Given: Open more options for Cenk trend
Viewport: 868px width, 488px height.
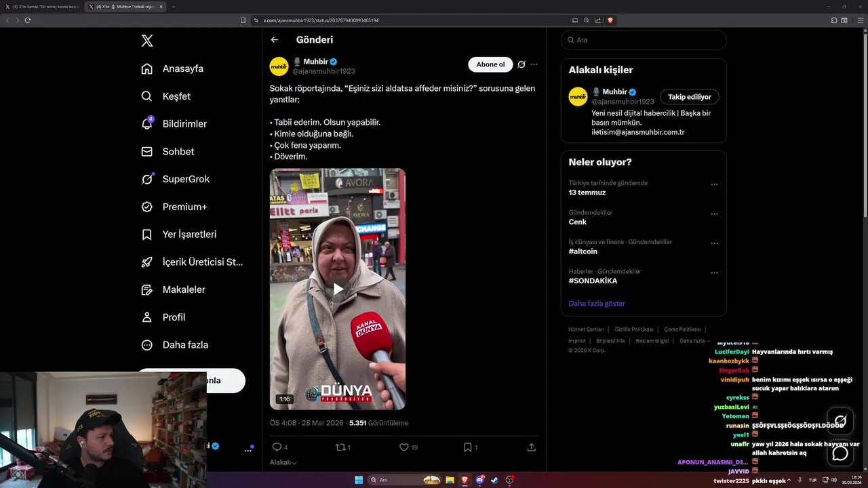Looking at the screenshot, I should coord(714,213).
